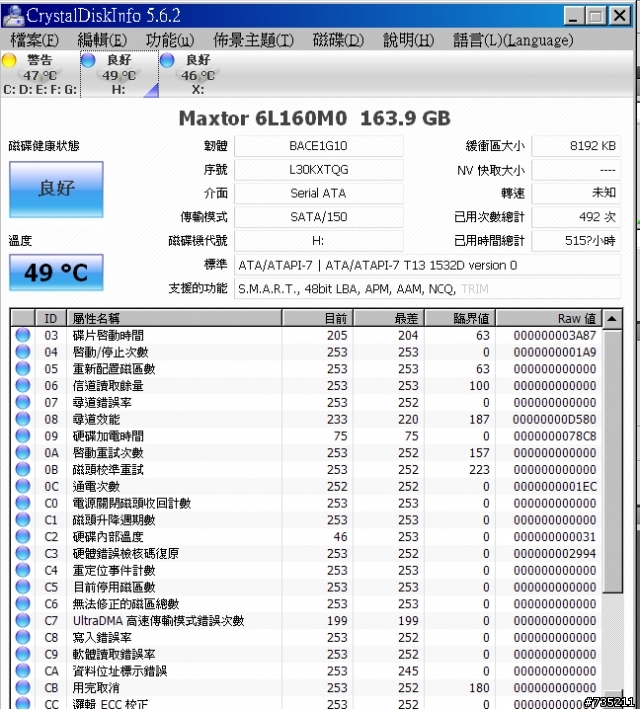Click the yellow warning status icon

(9, 60)
